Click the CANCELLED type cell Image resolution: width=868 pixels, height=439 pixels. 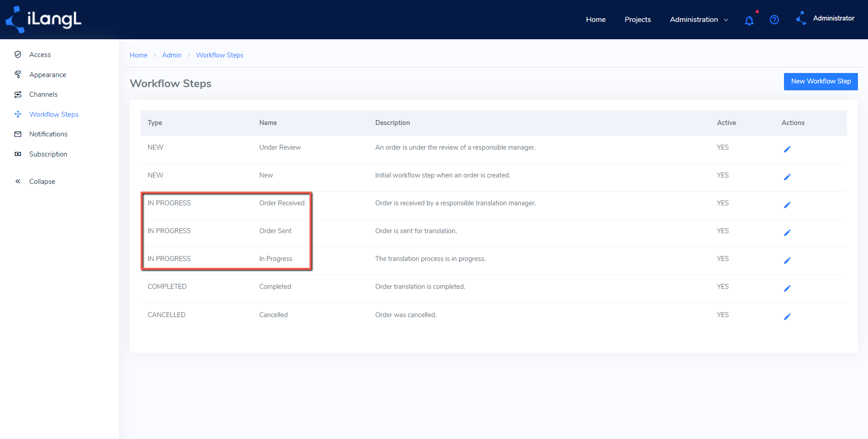click(x=167, y=315)
